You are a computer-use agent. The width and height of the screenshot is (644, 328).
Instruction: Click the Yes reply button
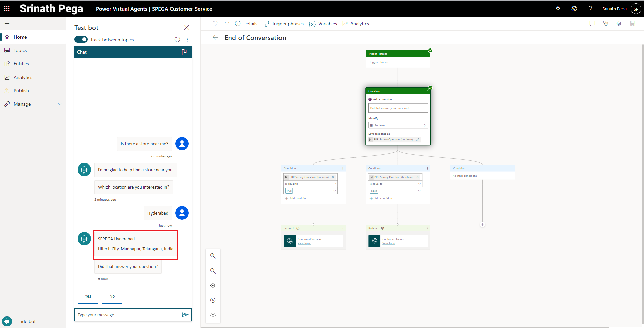(x=88, y=296)
